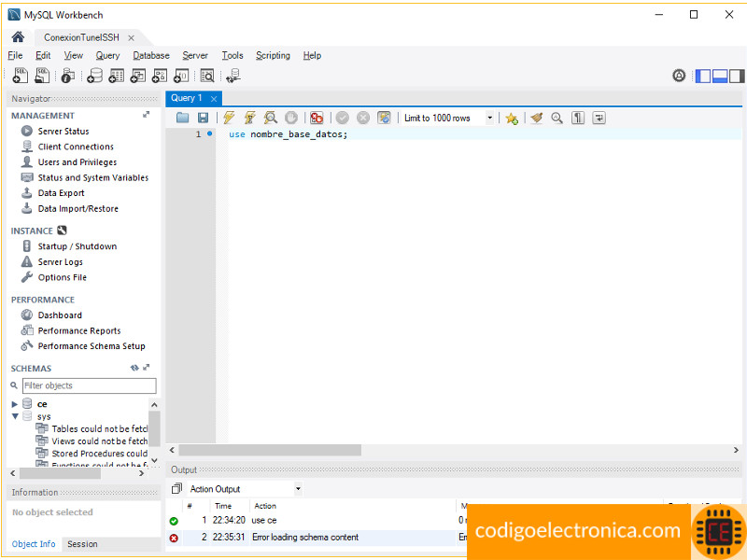
Task: Expand the MANAGEMENT section arrows icon
Action: pyautogui.click(x=146, y=115)
